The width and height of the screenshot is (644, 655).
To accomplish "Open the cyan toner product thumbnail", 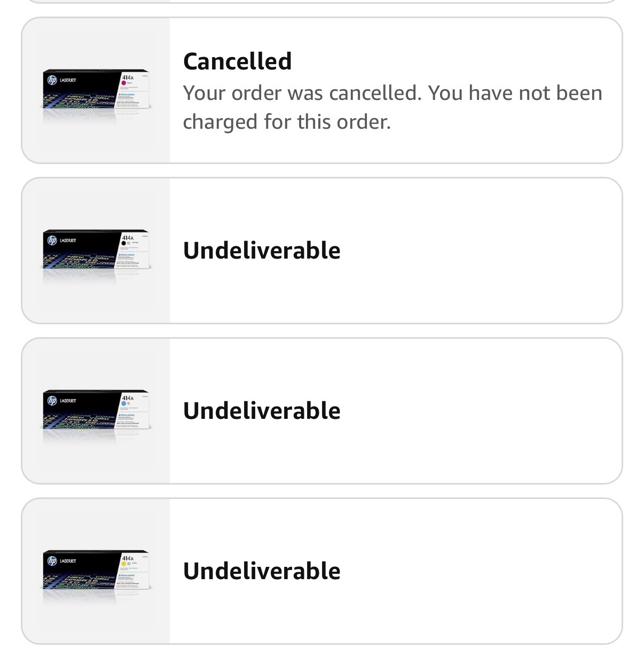I will (96, 411).
